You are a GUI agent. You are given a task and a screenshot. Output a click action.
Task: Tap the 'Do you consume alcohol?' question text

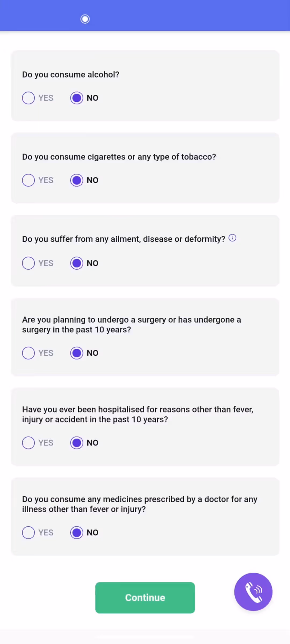click(71, 75)
